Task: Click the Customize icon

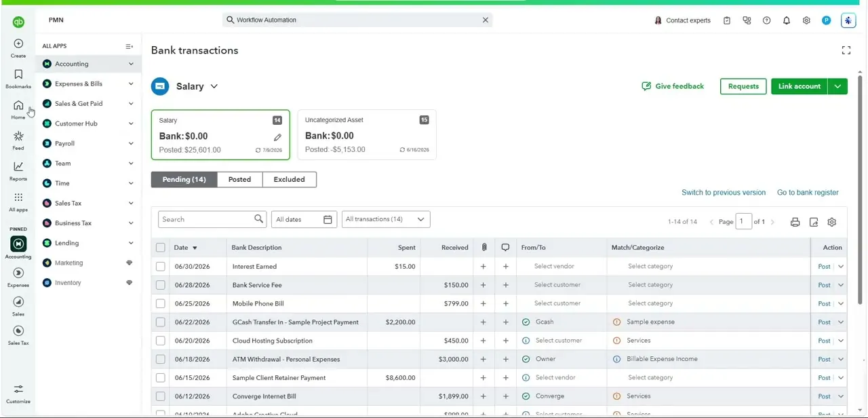Action: coord(18,389)
